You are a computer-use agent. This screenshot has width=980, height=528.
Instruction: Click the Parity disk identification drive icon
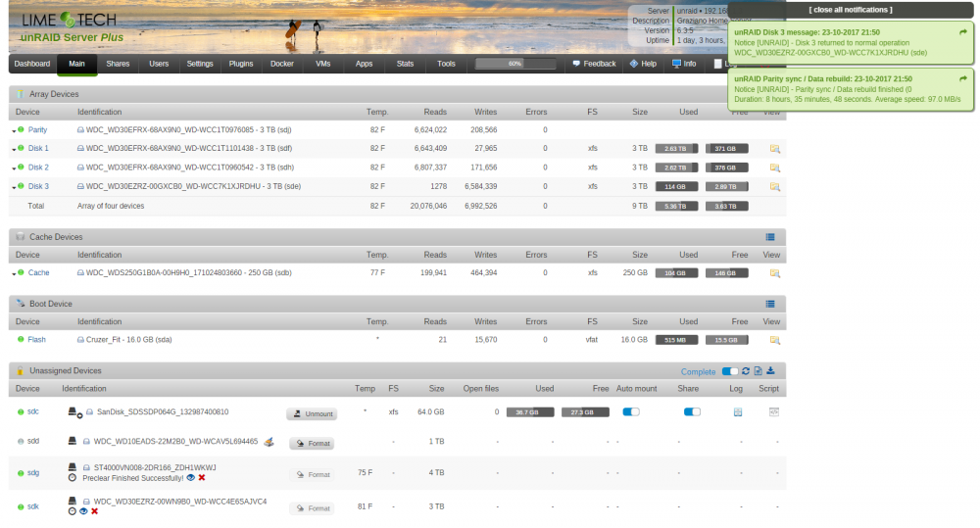80,130
